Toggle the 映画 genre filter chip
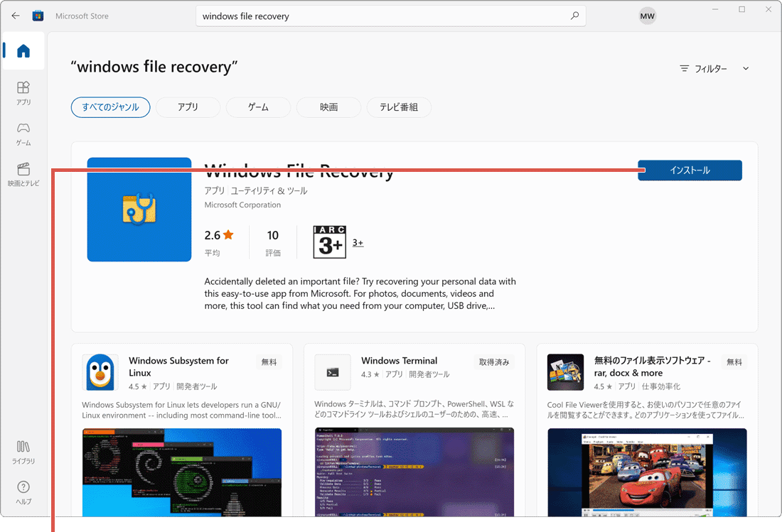782x532 pixels. pyautogui.click(x=328, y=107)
